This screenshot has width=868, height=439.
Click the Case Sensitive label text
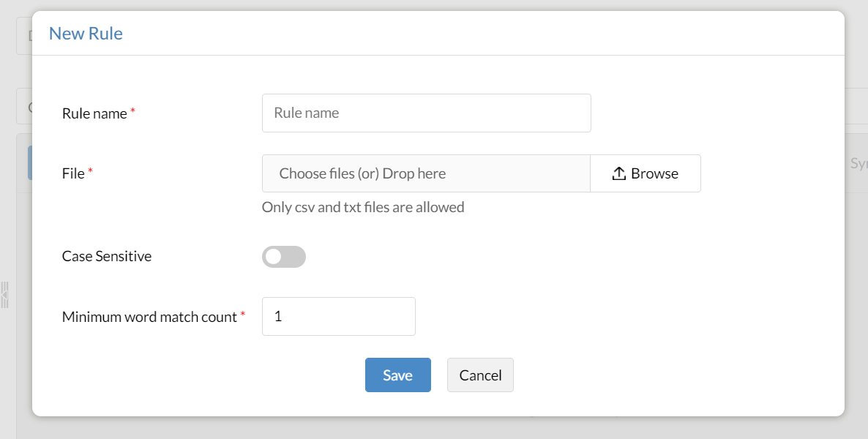pyautogui.click(x=107, y=257)
